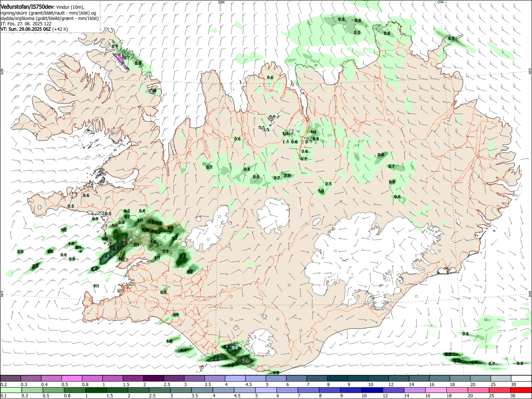Click the 'VT: Sun. 29.06.2025 06Z' valid time
The height and width of the screenshot is (399, 532).
click(25, 29)
